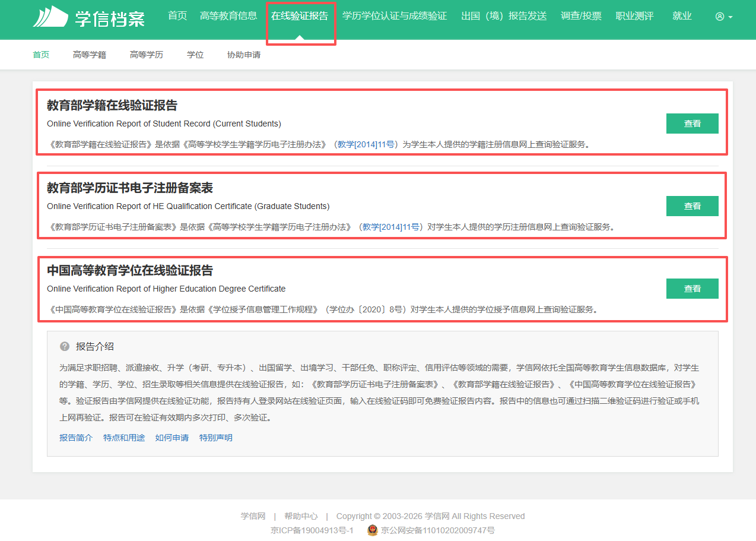The image size is (756, 541).
Task: Switch to the 协助申请 sub-tab
Action: pyautogui.click(x=244, y=55)
